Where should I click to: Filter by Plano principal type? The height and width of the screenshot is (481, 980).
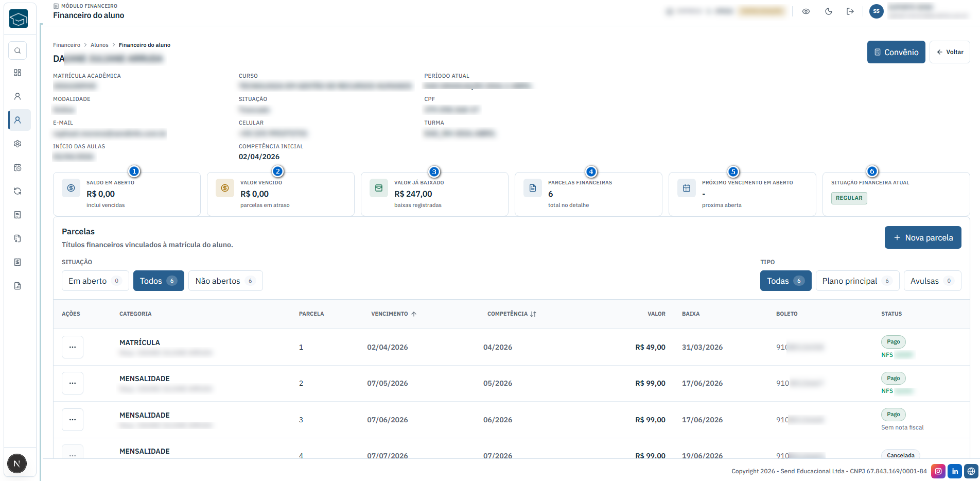[857, 281]
